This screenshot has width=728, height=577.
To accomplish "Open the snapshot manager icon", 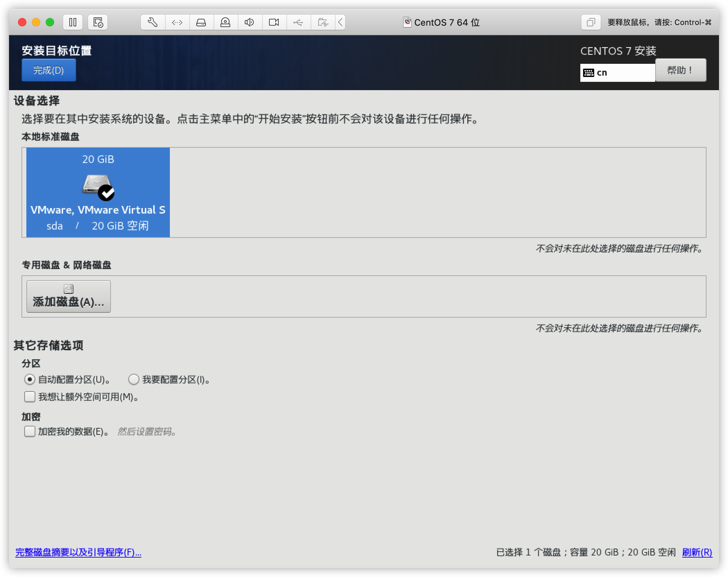I will pos(98,23).
